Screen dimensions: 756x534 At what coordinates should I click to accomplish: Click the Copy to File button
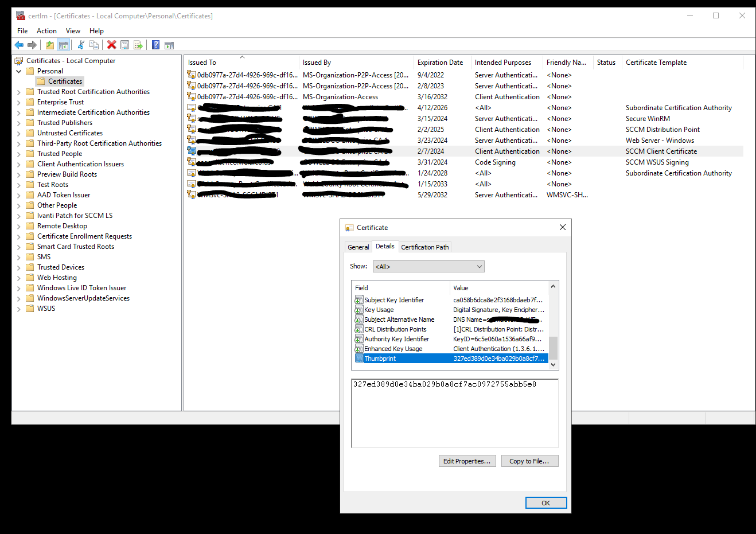click(x=529, y=461)
